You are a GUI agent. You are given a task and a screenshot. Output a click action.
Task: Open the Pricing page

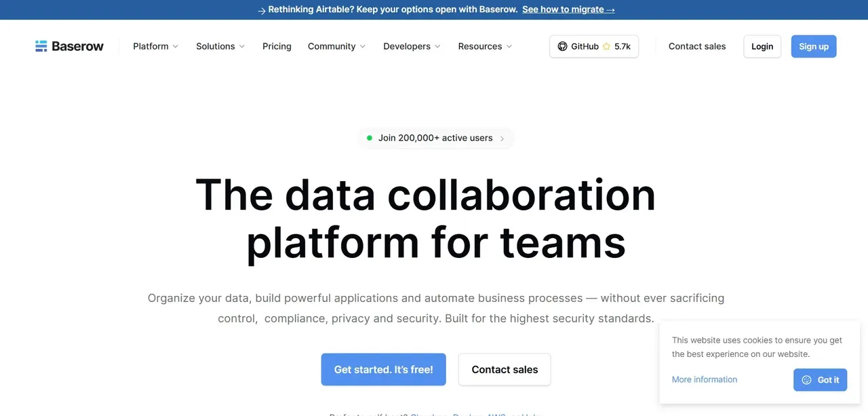click(x=277, y=46)
